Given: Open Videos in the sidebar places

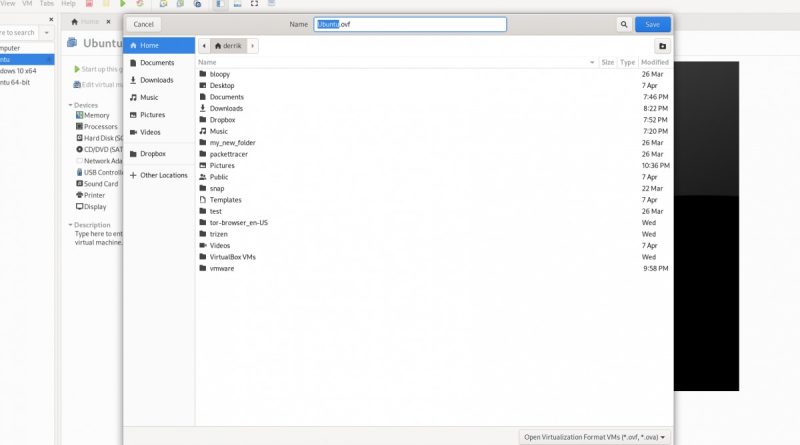Looking at the screenshot, I should (x=159, y=132).
